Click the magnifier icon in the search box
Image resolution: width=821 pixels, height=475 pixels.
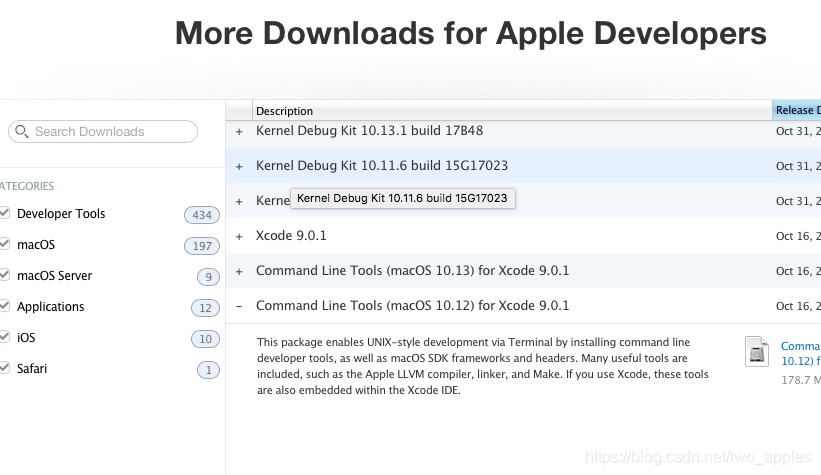tap(21, 131)
